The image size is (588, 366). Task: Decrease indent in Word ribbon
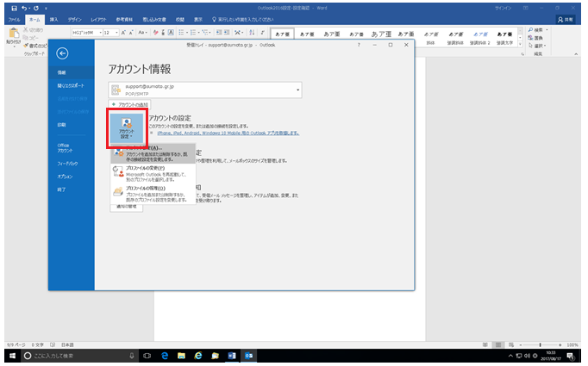pos(219,33)
